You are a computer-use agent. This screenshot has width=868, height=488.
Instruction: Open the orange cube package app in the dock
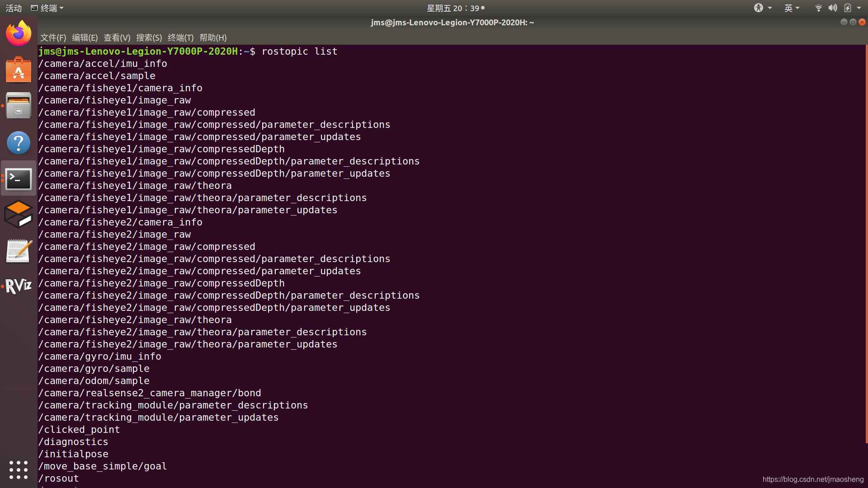click(x=19, y=214)
